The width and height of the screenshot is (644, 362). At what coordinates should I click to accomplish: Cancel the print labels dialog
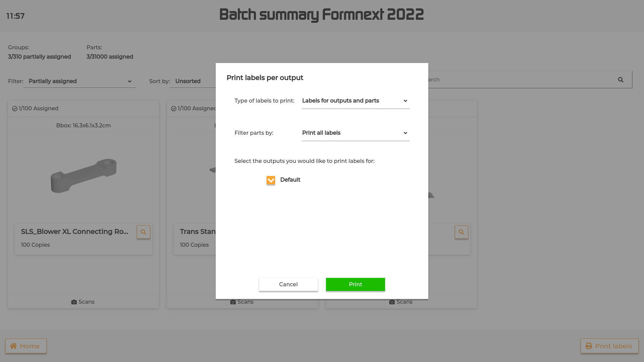[x=288, y=284]
